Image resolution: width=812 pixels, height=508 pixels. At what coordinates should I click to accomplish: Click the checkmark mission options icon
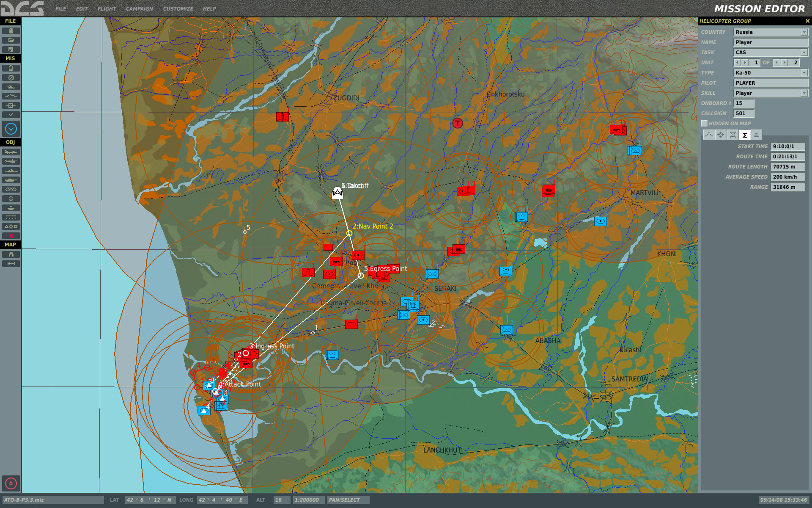tap(11, 115)
